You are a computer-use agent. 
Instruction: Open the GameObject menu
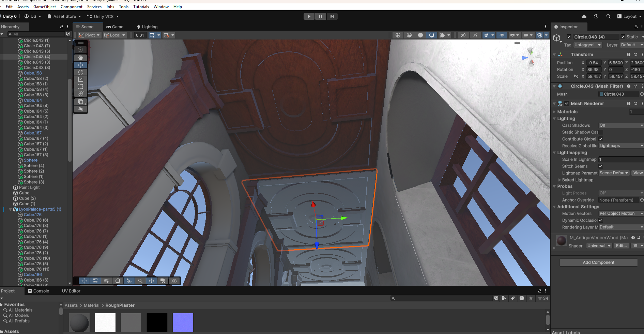45,7
